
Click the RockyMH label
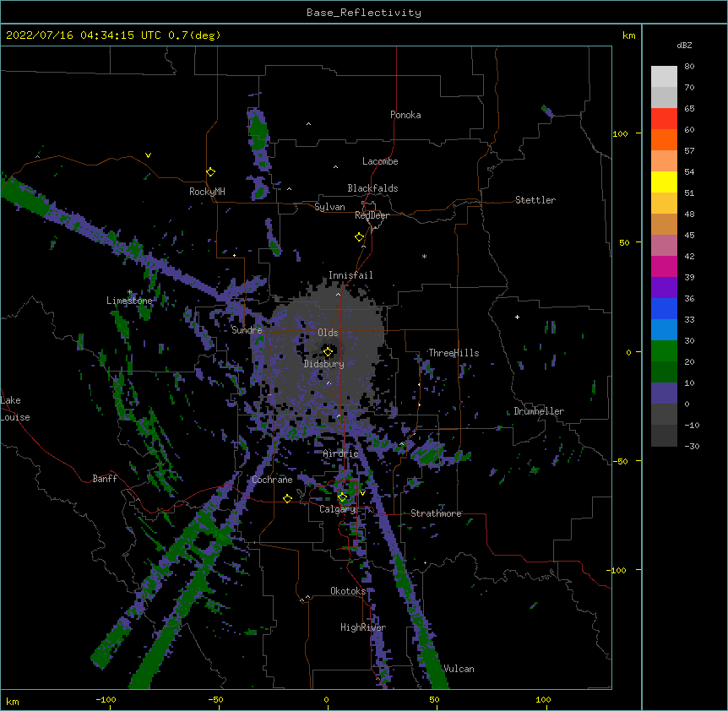tap(207, 192)
